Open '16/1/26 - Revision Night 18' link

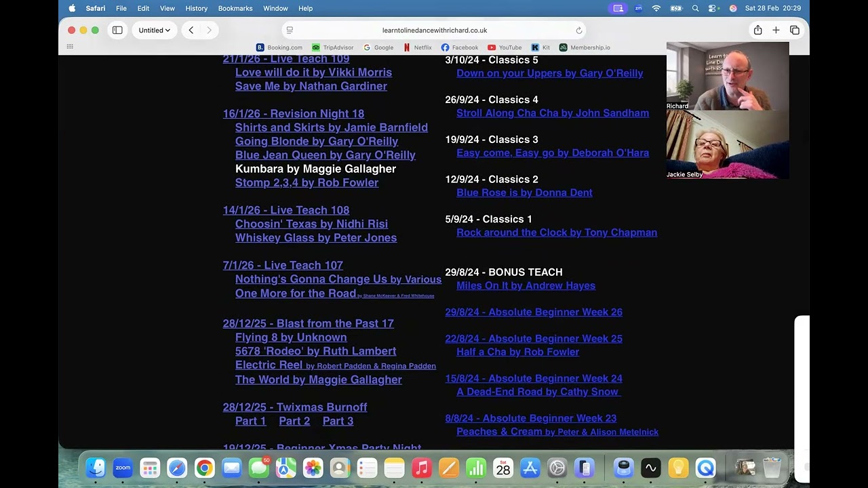[294, 114]
